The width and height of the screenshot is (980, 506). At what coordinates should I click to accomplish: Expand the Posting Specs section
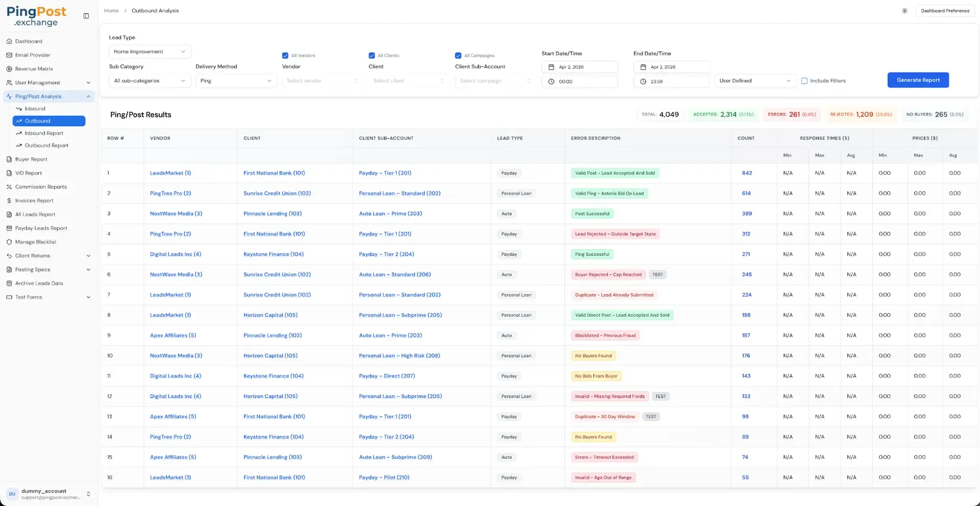point(49,270)
